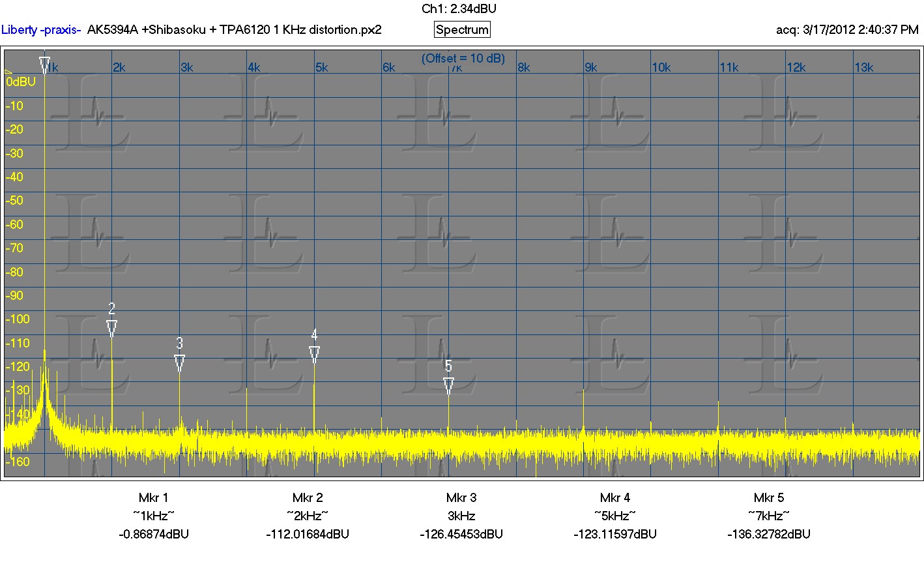
Task: Click the -10 level axis label
Action: [15, 106]
